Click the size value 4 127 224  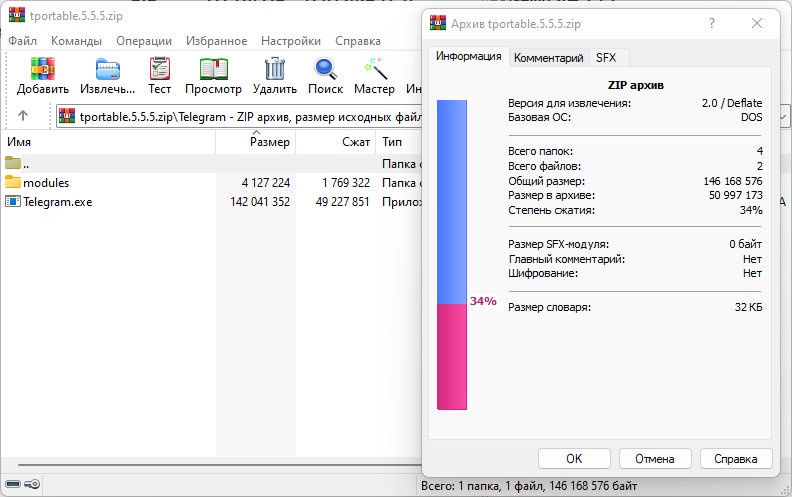(266, 182)
